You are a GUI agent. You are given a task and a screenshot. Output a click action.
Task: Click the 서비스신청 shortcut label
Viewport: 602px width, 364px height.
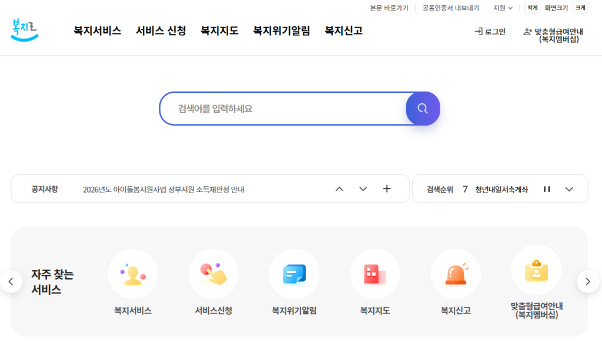(x=213, y=311)
